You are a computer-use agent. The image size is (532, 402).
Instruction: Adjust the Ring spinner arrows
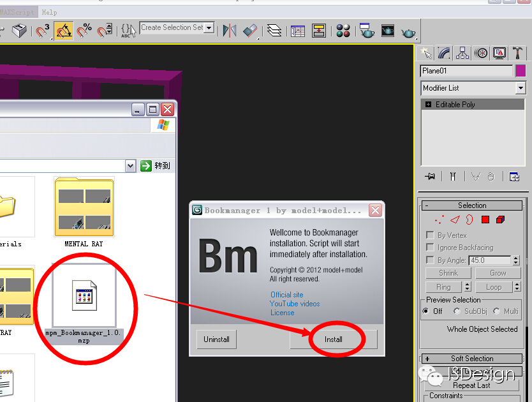point(468,287)
